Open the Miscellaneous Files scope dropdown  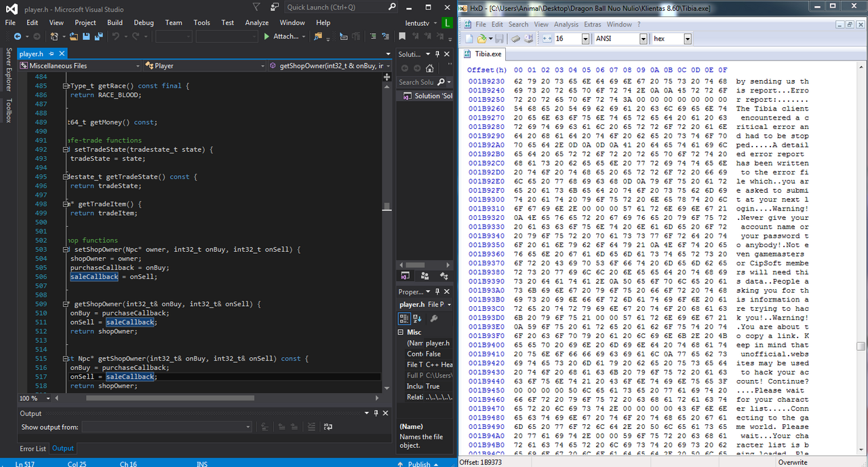[138, 66]
